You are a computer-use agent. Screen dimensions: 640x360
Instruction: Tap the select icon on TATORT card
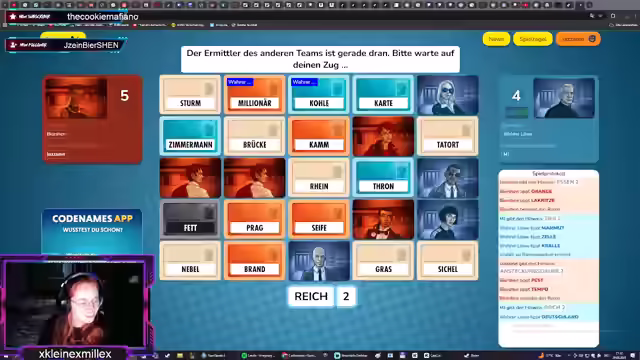(x=467, y=130)
